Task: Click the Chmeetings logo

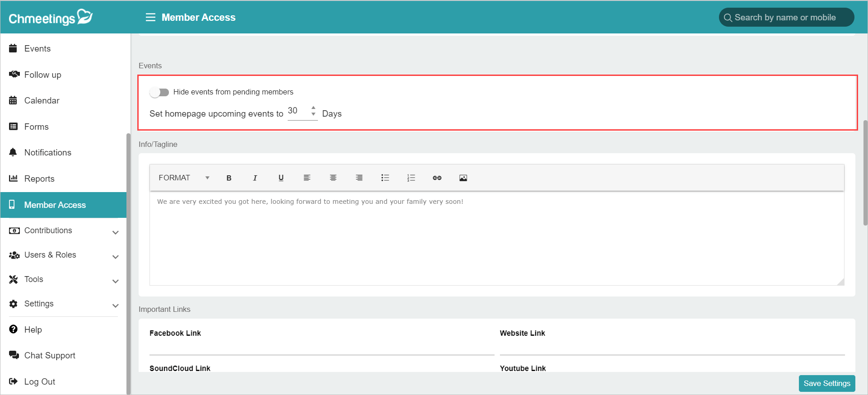Action: click(x=51, y=17)
